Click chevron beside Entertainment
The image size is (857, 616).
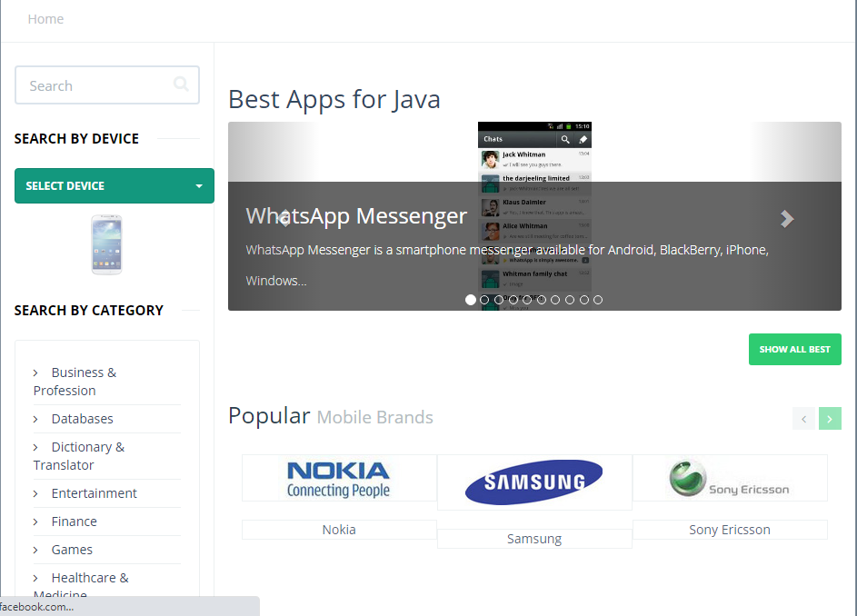click(x=35, y=493)
